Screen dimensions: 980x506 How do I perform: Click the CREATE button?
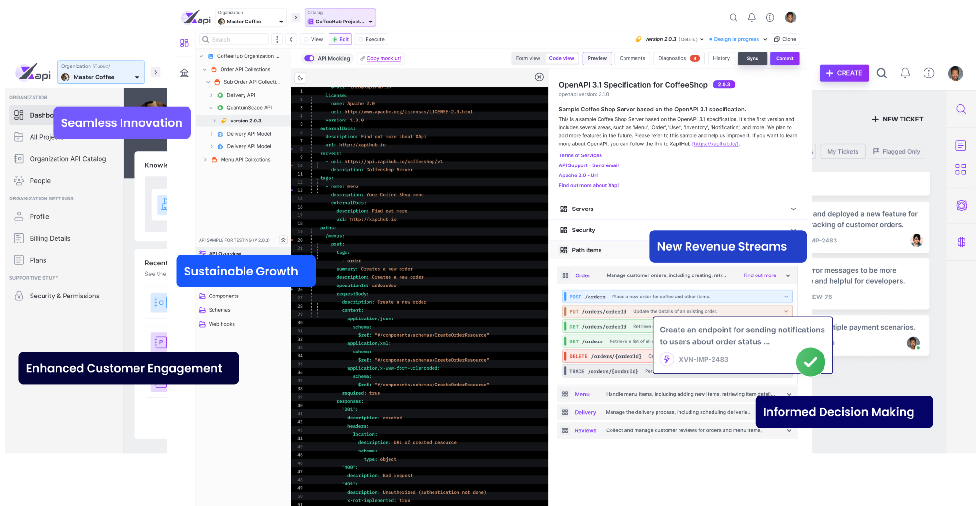pyautogui.click(x=844, y=73)
